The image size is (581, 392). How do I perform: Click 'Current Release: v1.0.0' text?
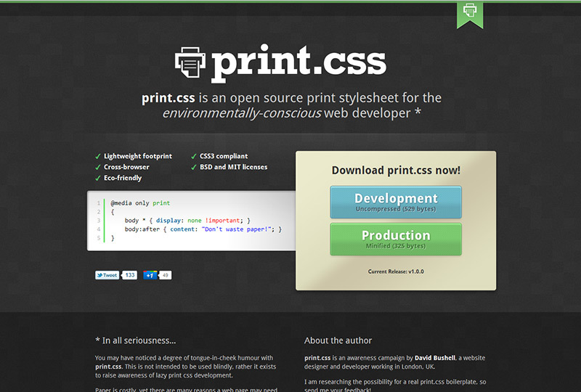click(396, 271)
